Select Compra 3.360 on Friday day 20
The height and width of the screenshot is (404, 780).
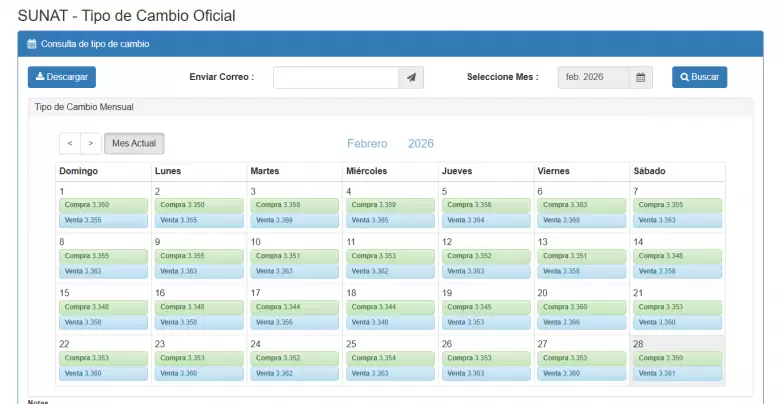(580, 307)
